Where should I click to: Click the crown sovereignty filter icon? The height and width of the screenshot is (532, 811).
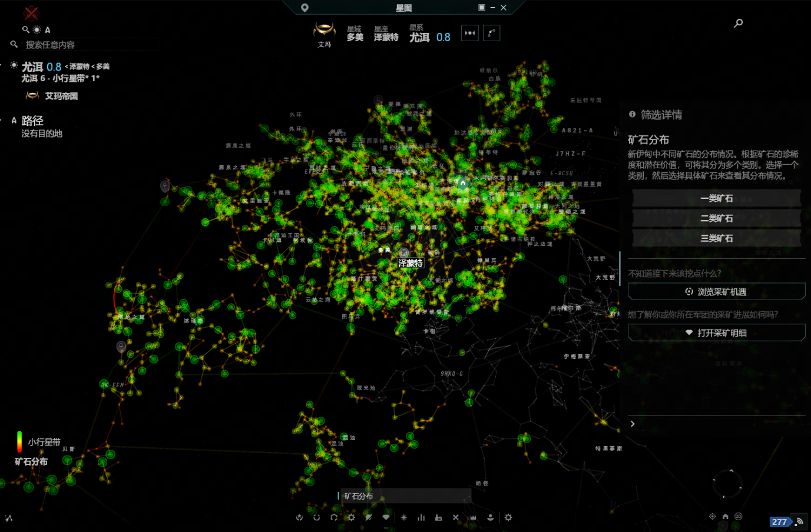473,517
